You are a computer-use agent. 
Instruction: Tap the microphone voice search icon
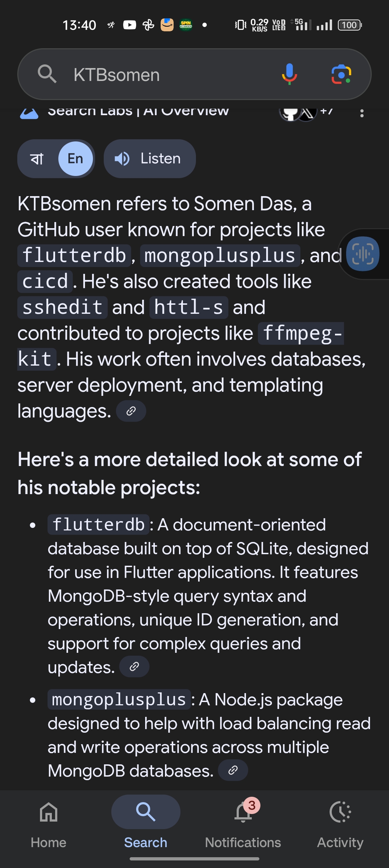tap(289, 74)
